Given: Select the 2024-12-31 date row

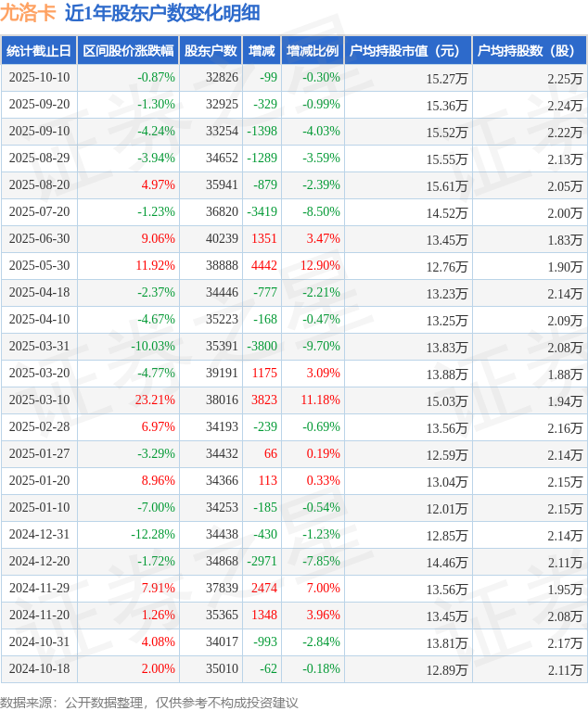Looking at the screenshot, I should coord(39,535).
